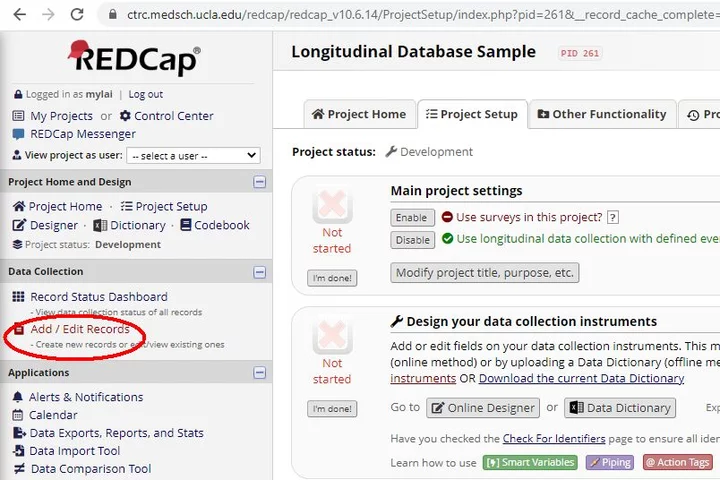Viewport: 720px width, 480px height.
Task: Open Alerts & Notifications
Action: tap(86, 397)
